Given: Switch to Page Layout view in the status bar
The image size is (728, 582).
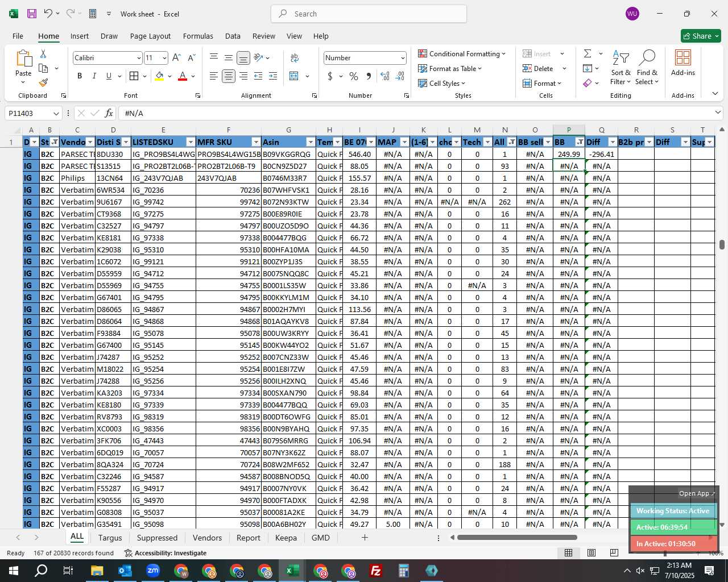Looking at the screenshot, I should [591, 552].
